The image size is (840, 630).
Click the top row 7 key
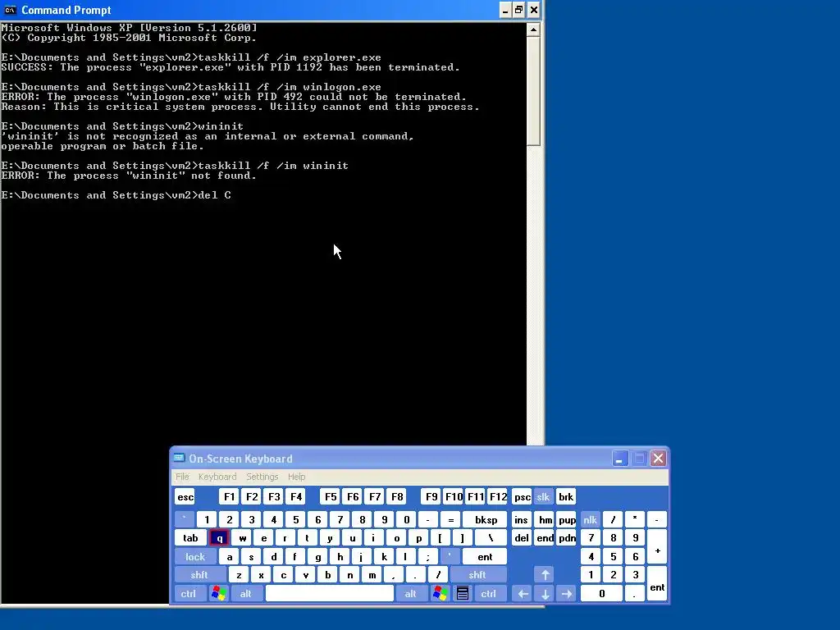(x=340, y=519)
